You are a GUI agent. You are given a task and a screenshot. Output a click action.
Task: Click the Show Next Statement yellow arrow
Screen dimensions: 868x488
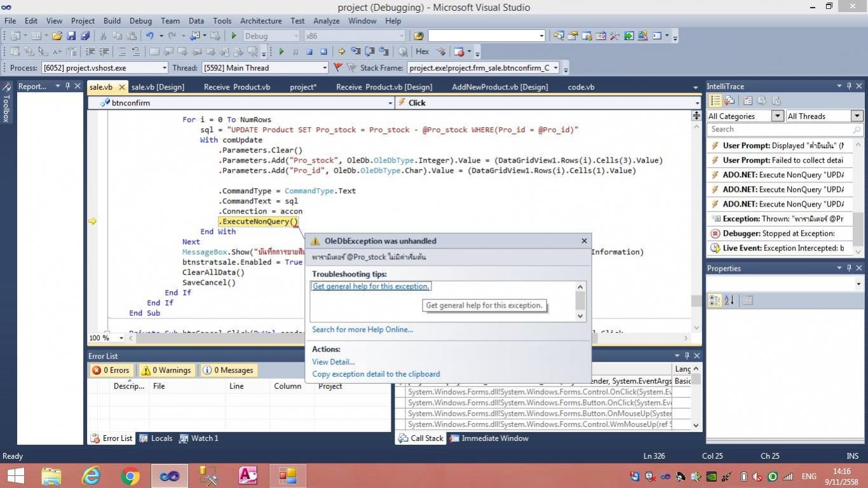point(341,52)
